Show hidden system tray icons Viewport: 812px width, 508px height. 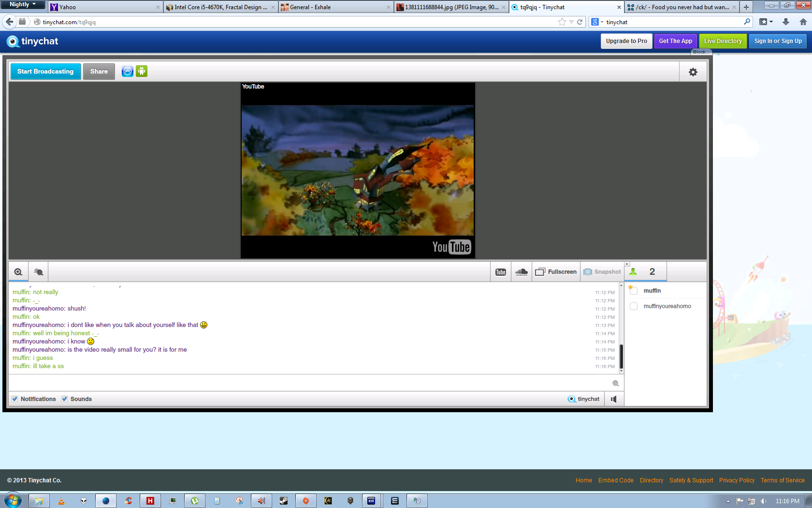point(728,501)
